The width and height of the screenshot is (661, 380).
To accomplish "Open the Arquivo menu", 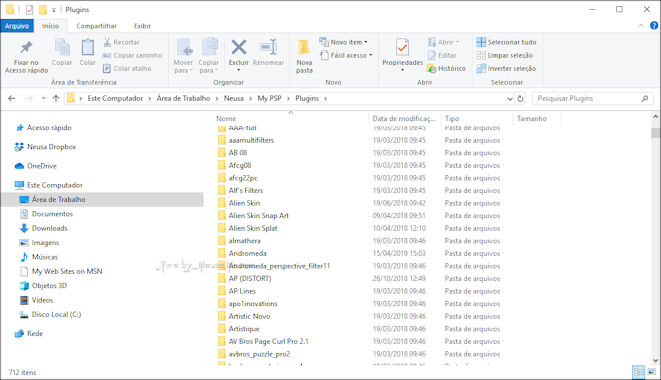I will click(17, 26).
